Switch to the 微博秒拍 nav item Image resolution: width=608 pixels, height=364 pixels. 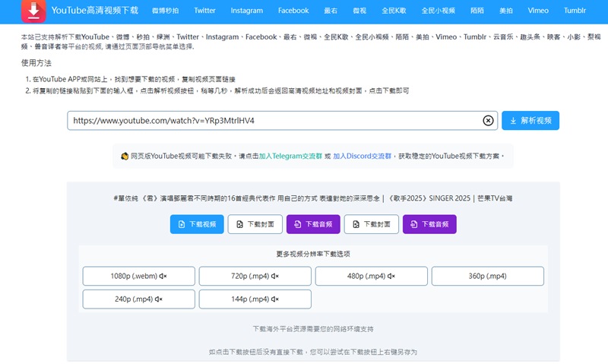165,11
